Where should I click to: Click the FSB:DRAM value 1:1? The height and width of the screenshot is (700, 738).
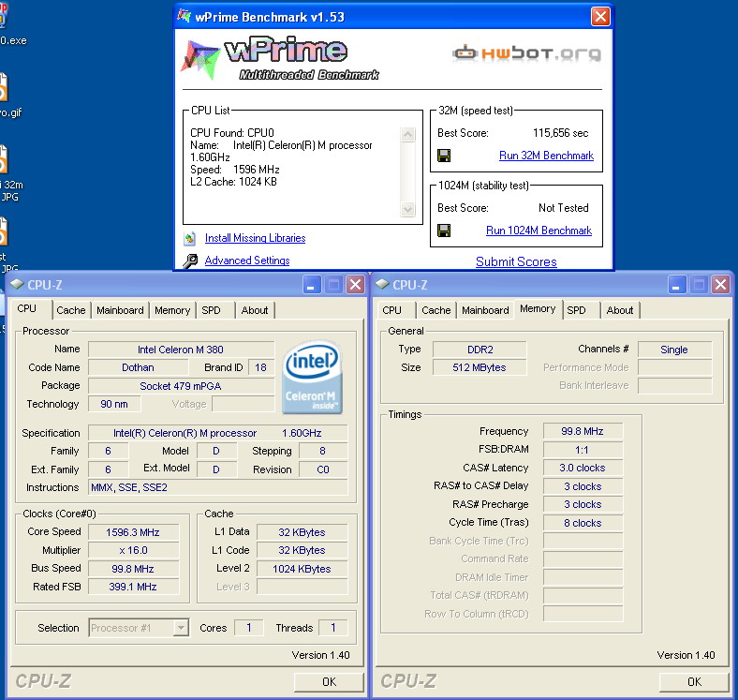(583, 450)
